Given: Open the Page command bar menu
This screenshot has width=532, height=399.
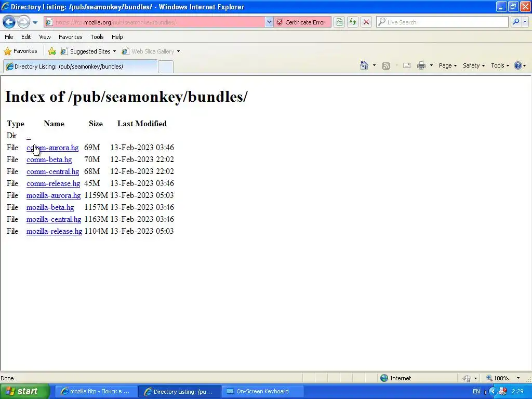Looking at the screenshot, I should click(448, 65).
